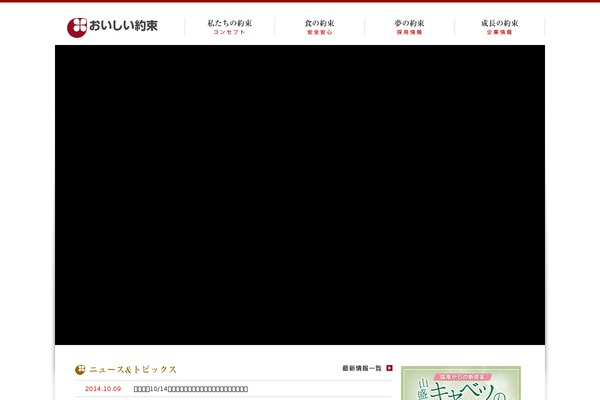This screenshot has width=600, height=400.
Task: Click the ニュース&トピックス heading text
Action: click(133, 370)
